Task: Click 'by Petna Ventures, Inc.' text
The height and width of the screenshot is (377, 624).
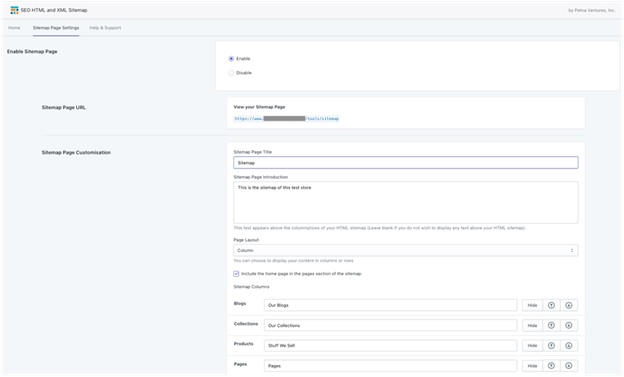Action: (x=591, y=10)
